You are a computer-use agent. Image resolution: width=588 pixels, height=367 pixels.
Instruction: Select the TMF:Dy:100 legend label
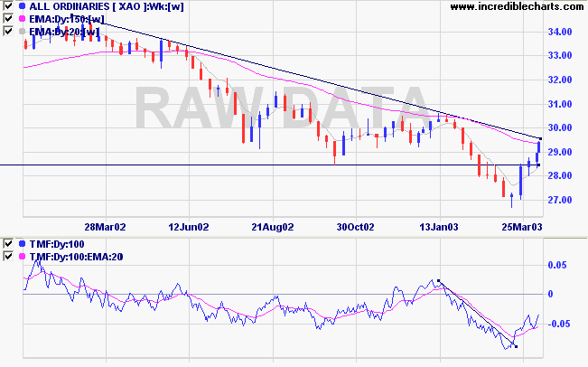coord(57,244)
